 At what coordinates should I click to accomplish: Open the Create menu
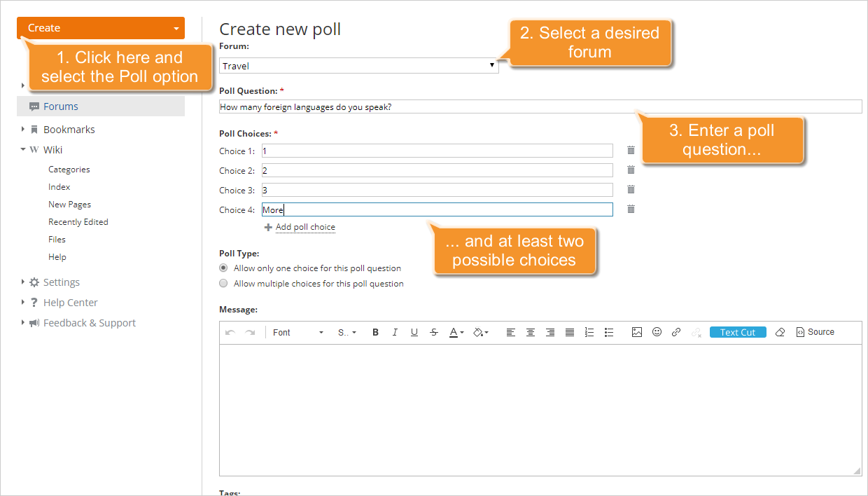[x=100, y=27]
